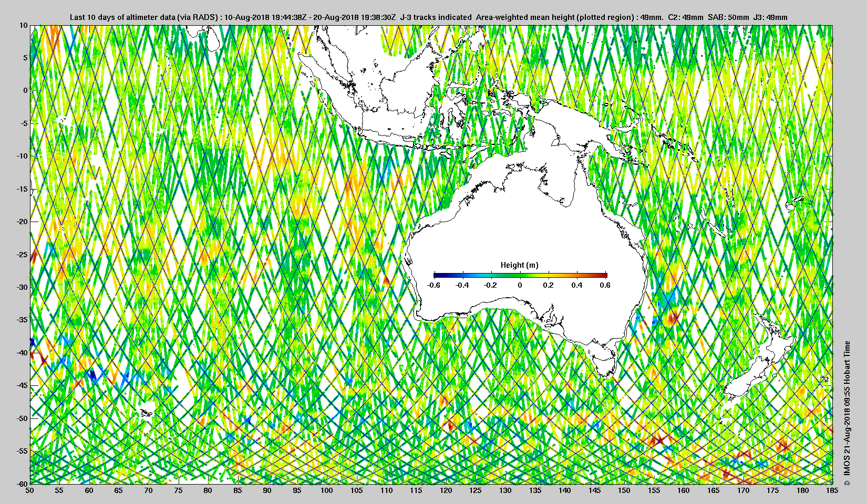
Task: Click latitude axis label '-25'
Action: point(22,255)
